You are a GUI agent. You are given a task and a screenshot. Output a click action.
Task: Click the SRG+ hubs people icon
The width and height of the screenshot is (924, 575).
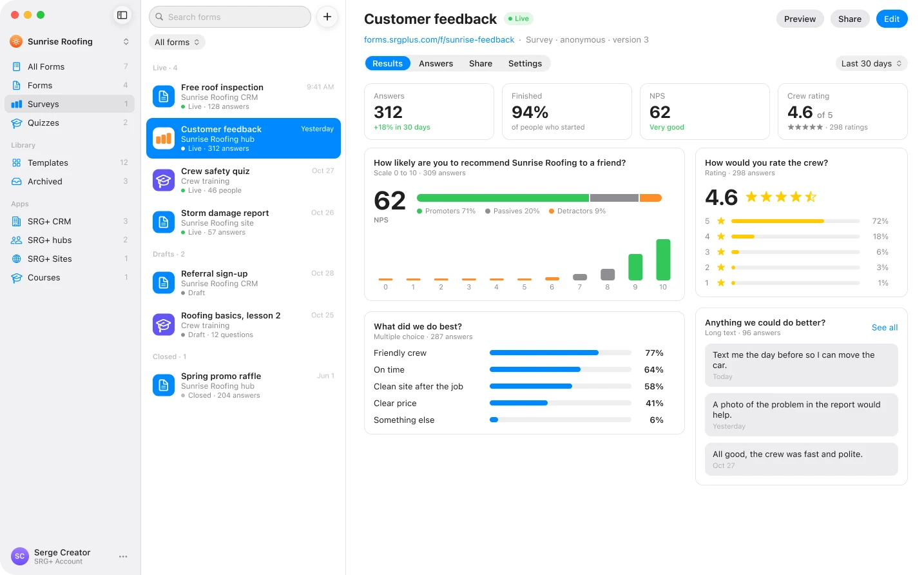click(x=17, y=240)
